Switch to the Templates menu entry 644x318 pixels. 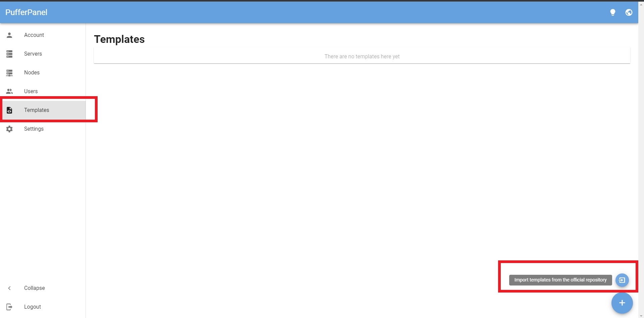pos(37,110)
